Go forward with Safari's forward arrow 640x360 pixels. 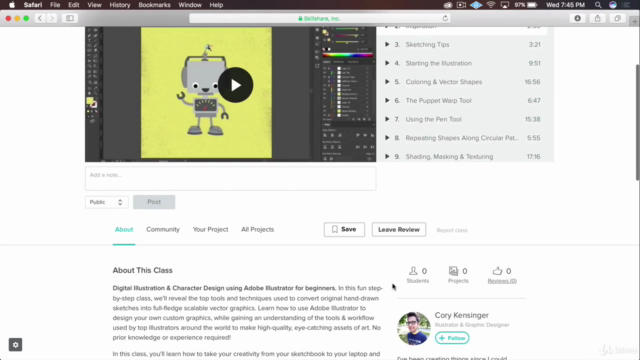52,18
